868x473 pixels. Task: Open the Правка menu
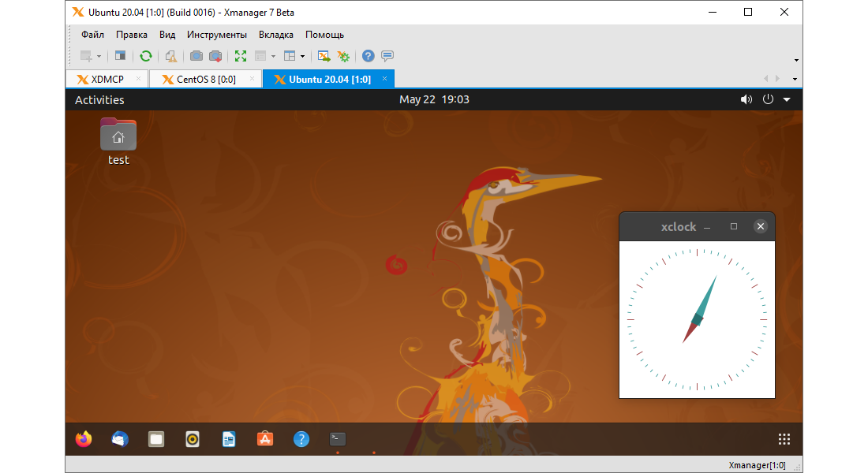pos(132,35)
